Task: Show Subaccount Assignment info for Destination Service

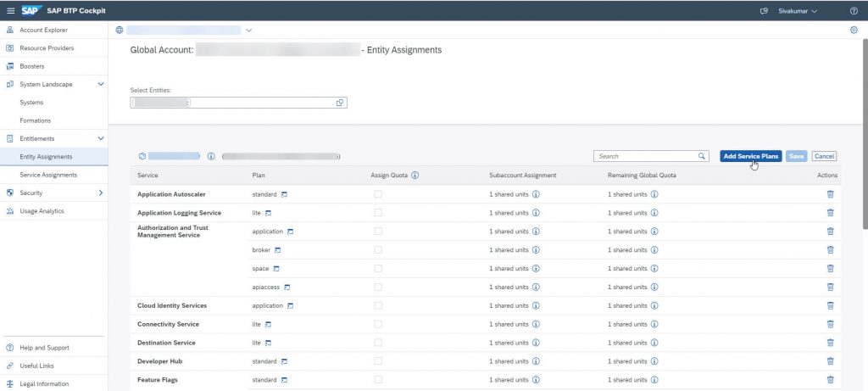Action: [536, 343]
